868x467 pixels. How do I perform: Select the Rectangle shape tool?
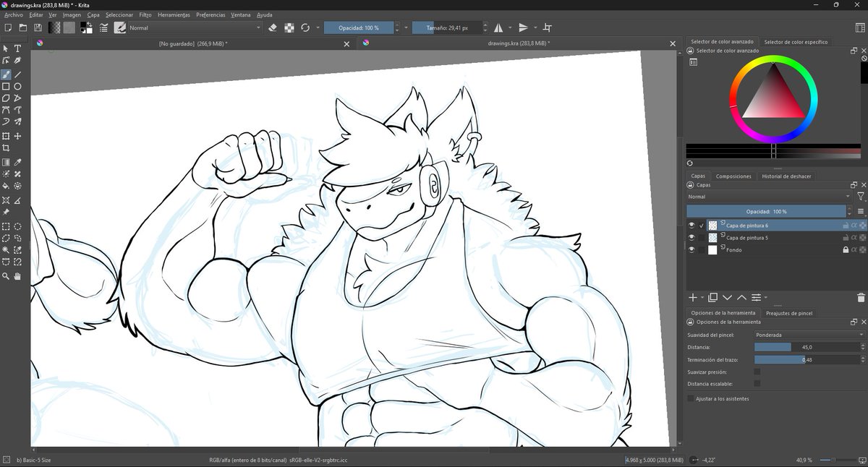coord(6,86)
